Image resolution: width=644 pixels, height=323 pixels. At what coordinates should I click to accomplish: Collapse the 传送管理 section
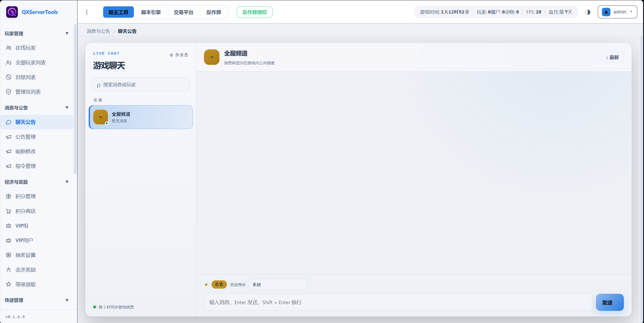click(67, 300)
